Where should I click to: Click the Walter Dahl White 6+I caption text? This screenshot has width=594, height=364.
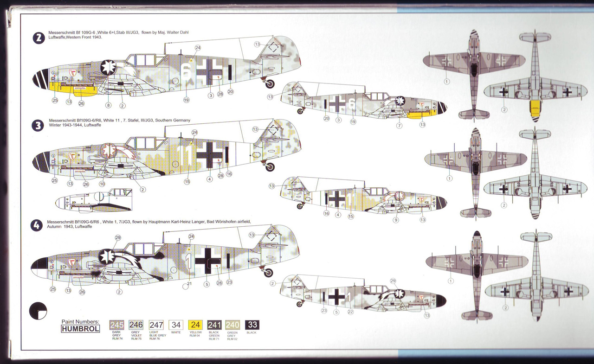[118, 35]
